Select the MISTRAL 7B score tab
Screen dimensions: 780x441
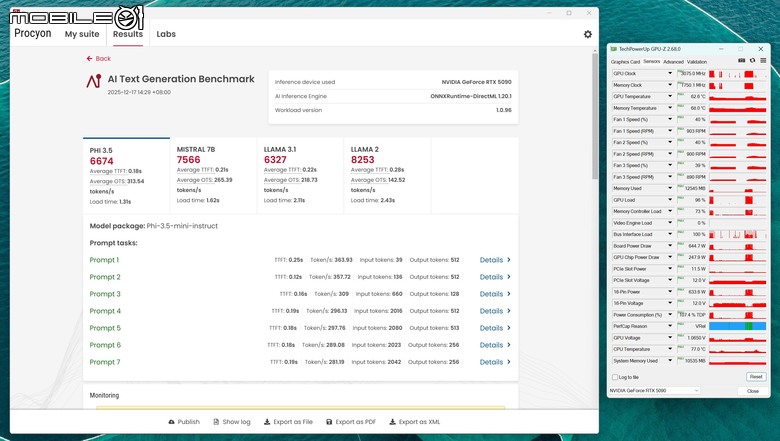(213, 175)
